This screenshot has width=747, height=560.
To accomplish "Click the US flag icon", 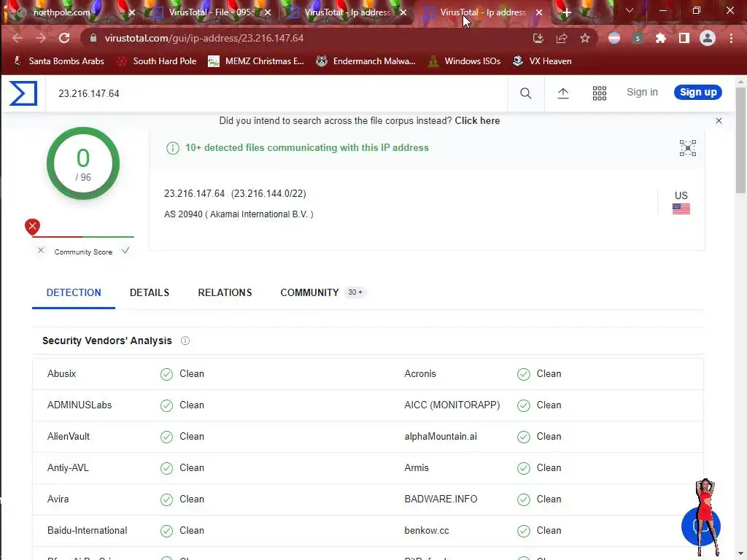I will point(681,209).
